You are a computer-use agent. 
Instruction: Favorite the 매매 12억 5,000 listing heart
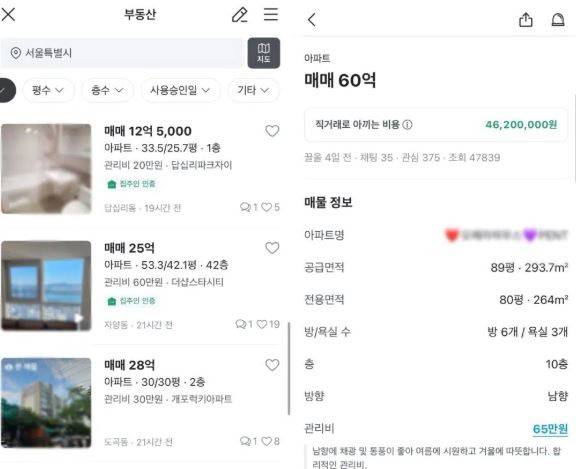272,131
